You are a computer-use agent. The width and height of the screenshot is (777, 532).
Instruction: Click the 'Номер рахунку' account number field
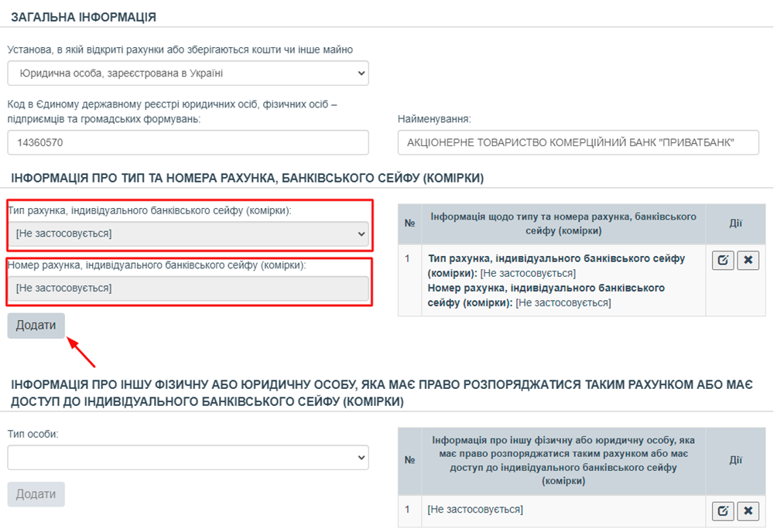coord(188,288)
